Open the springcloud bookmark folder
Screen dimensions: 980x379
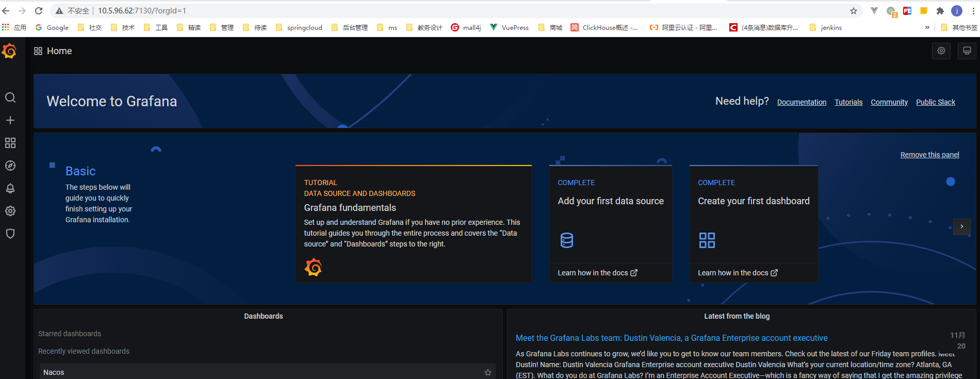(x=299, y=27)
